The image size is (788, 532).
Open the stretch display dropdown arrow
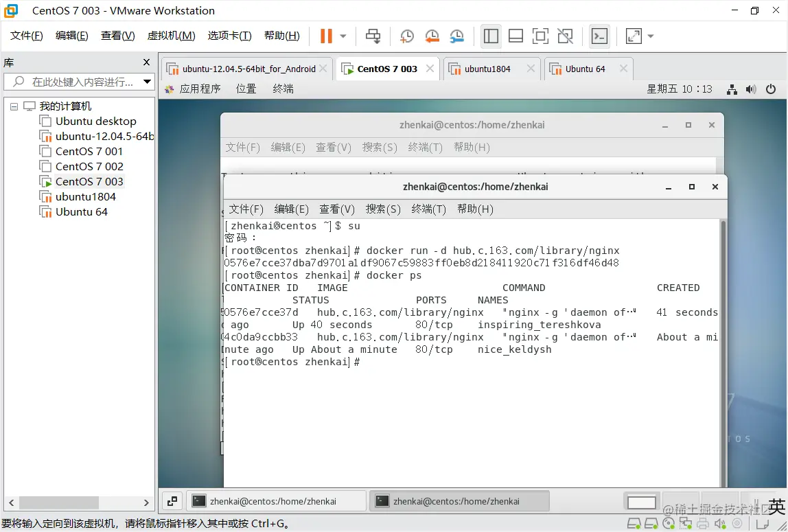click(651, 36)
